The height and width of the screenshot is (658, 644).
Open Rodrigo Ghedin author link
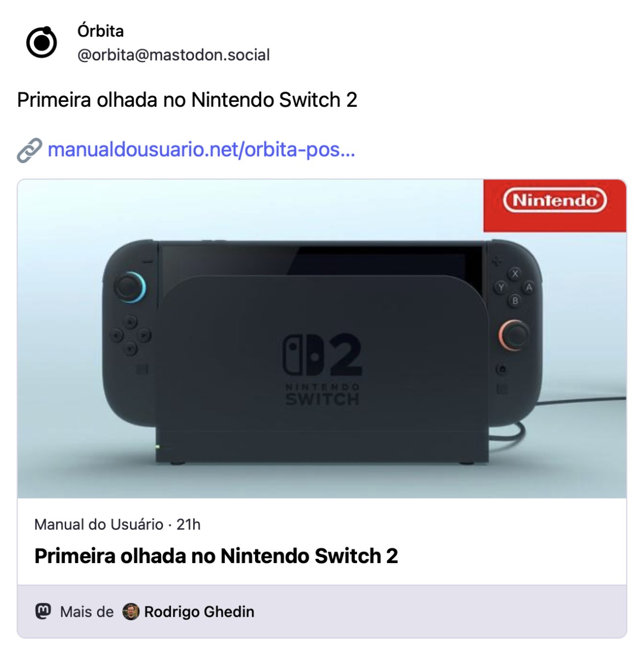pos(199,611)
